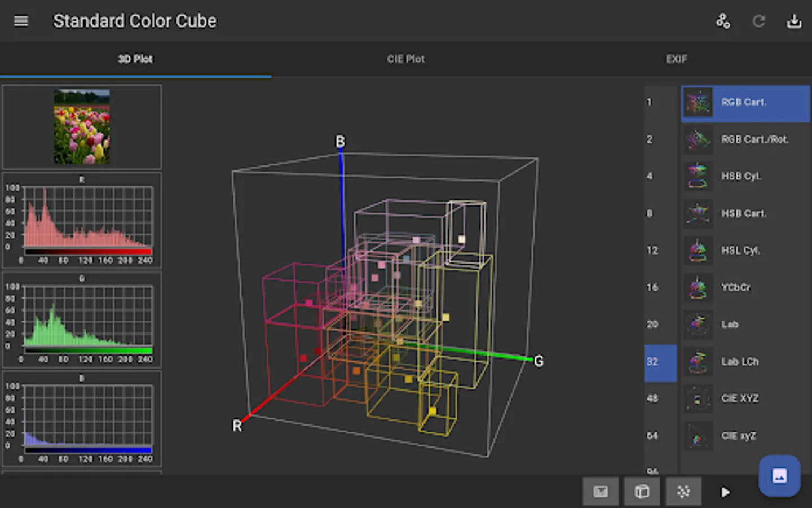Set color count to 16
812x508 pixels.
point(660,287)
